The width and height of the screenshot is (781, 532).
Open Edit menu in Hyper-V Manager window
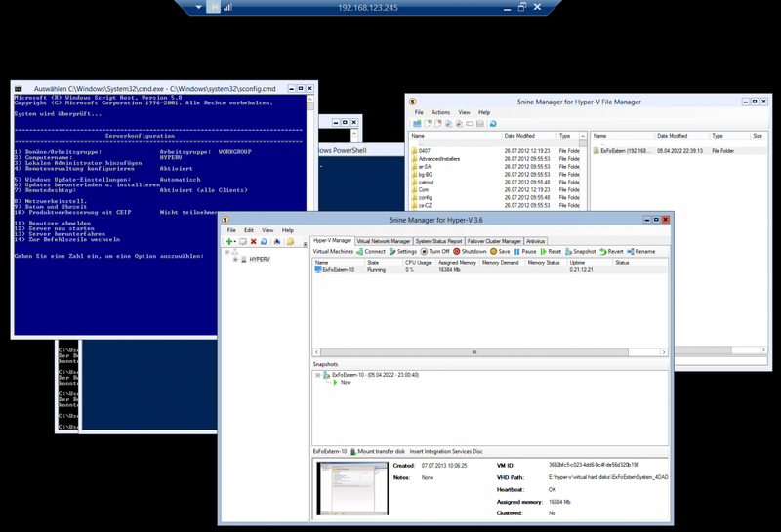(249, 230)
